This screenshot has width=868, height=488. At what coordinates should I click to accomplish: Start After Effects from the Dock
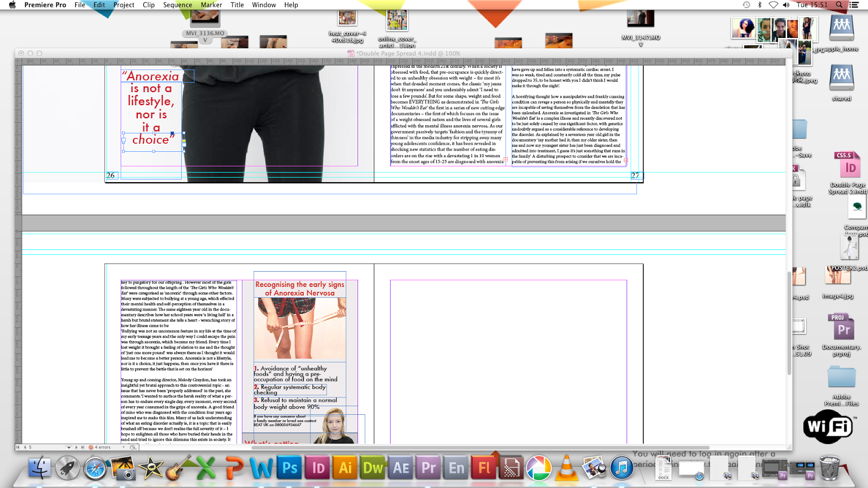(x=401, y=466)
